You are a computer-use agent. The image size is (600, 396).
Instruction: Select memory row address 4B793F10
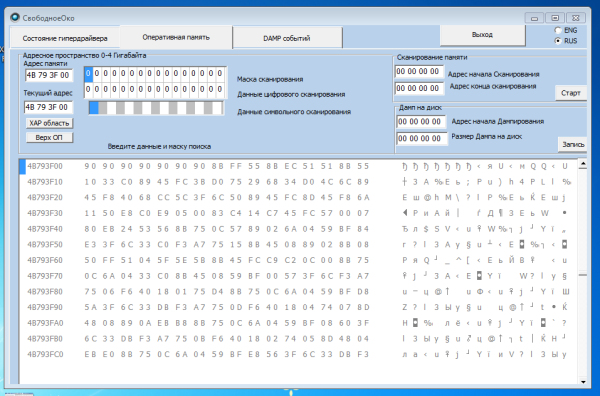point(45,182)
